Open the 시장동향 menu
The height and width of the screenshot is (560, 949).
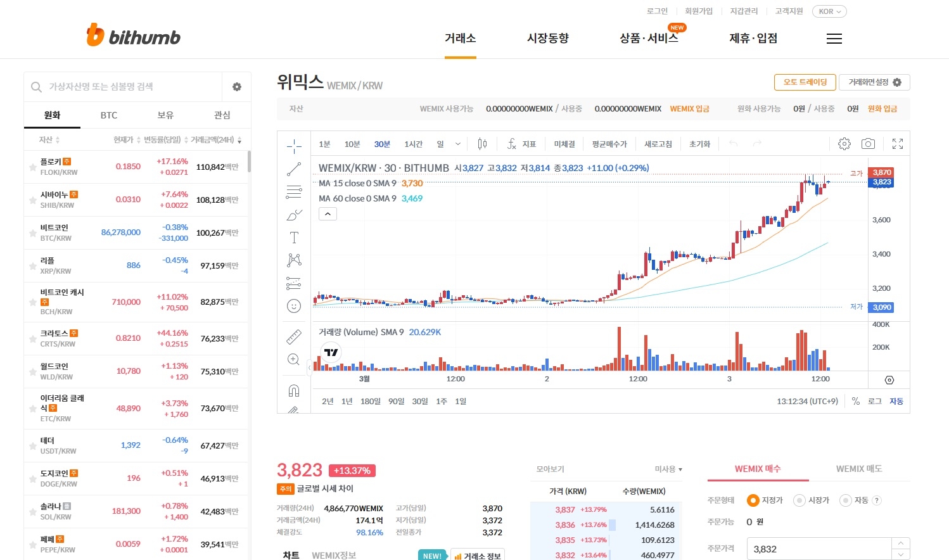tap(547, 38)
